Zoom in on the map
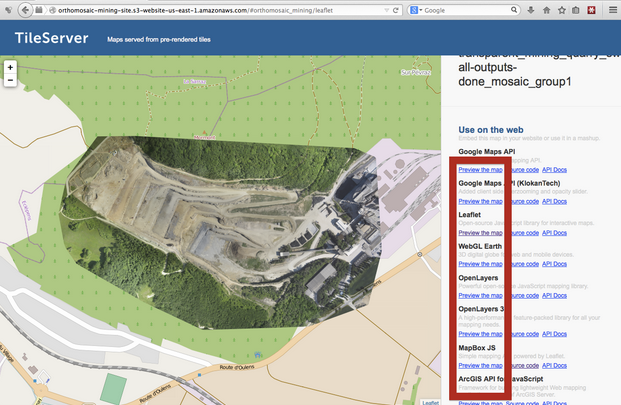 [x=10, y=68]
